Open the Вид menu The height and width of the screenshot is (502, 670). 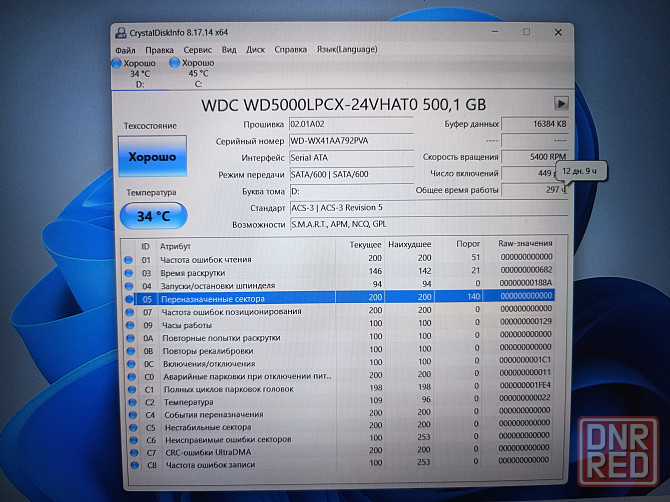click(x=229, y=50)
